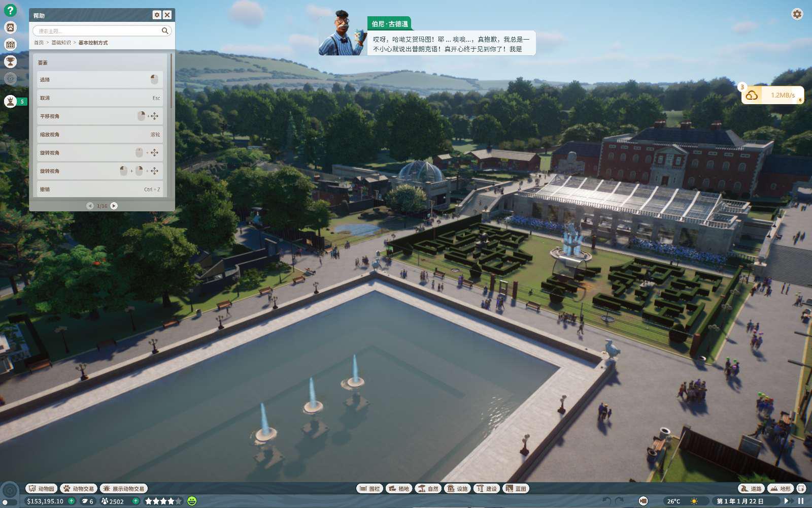Open the 展示动物交易 exhibit trading menu
The image size is (812, 508).
124,489
